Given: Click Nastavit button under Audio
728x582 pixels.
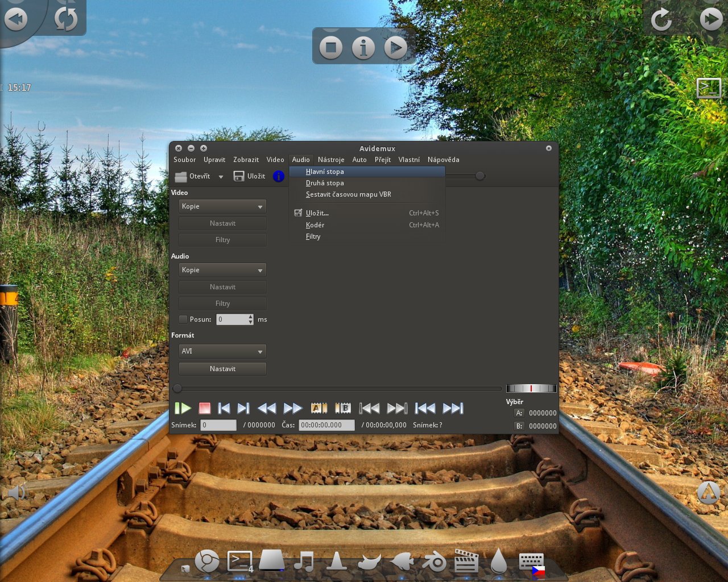Looking at the screenshot, I should (222, 287).
